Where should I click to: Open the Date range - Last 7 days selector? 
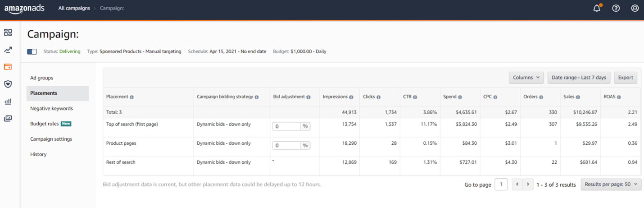click(579, 78)
